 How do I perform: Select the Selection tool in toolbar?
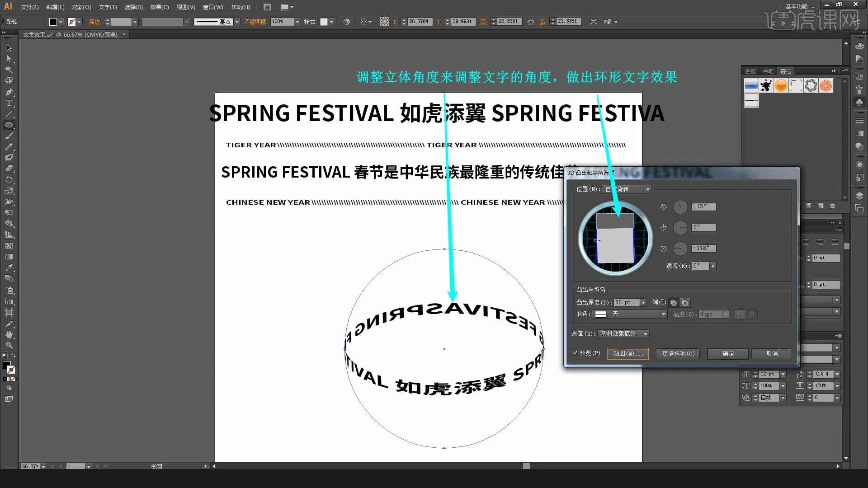coord(8,47)
